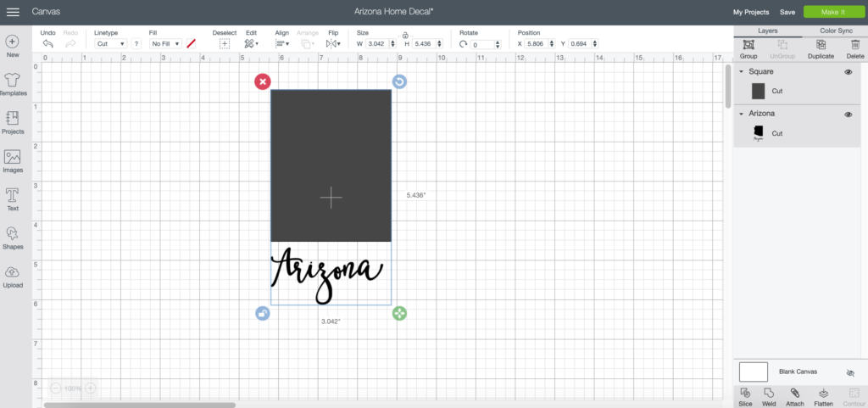
Task: Open the Shapes panel
Action: [x=13, y=238]
